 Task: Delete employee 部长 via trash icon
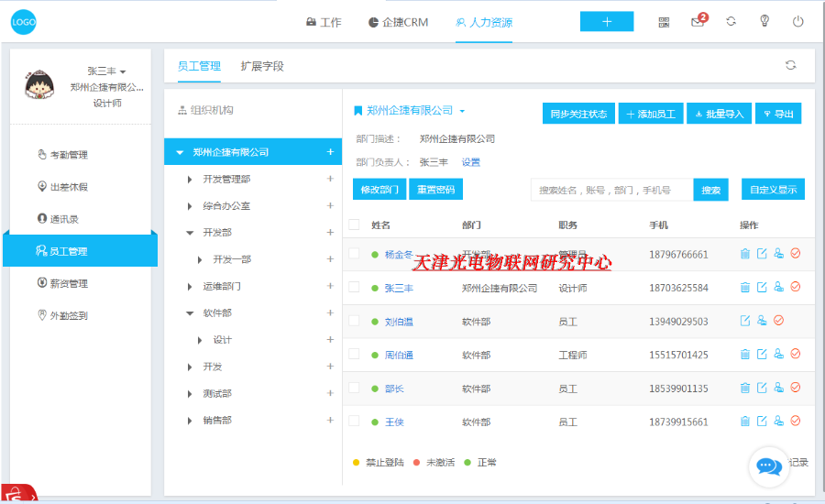(x=745, y=389)
